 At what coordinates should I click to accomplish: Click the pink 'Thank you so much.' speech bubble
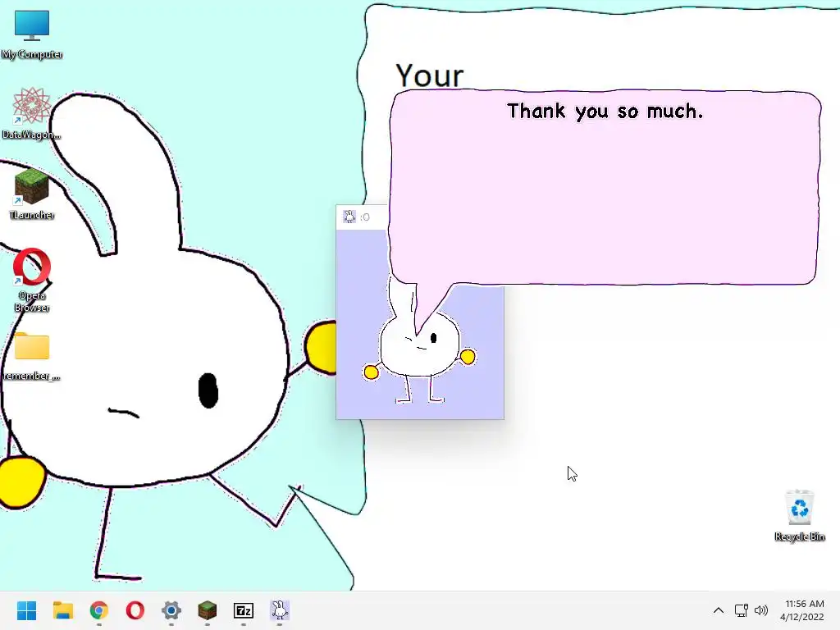(605, 188)
